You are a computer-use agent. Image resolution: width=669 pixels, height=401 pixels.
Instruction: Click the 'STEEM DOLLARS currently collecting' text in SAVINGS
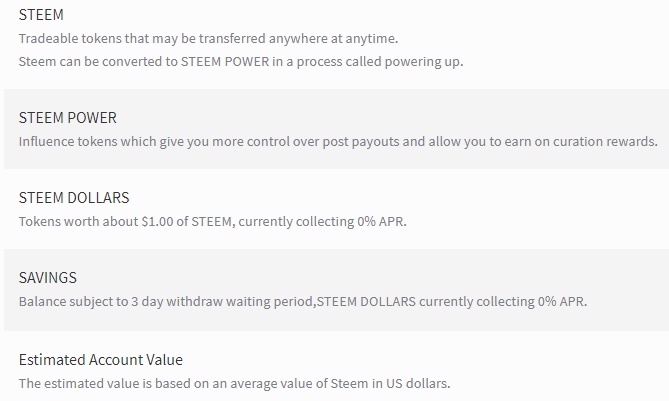pos(425,302)
